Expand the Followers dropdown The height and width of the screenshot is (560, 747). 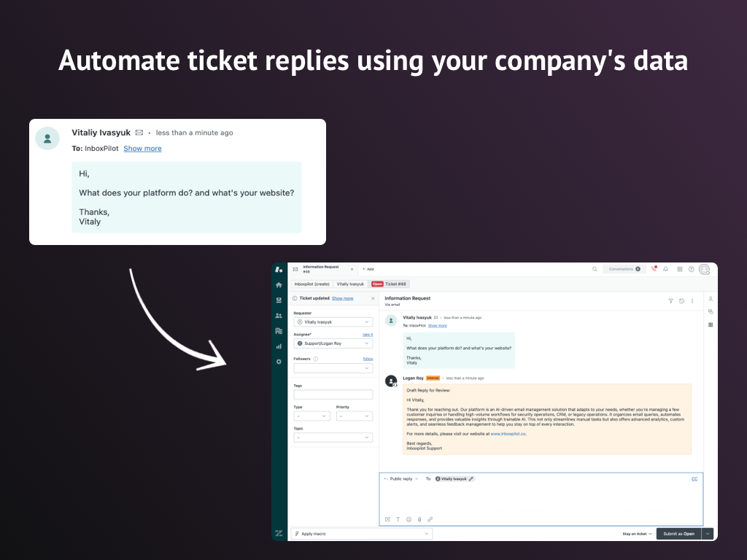[333, 368]
